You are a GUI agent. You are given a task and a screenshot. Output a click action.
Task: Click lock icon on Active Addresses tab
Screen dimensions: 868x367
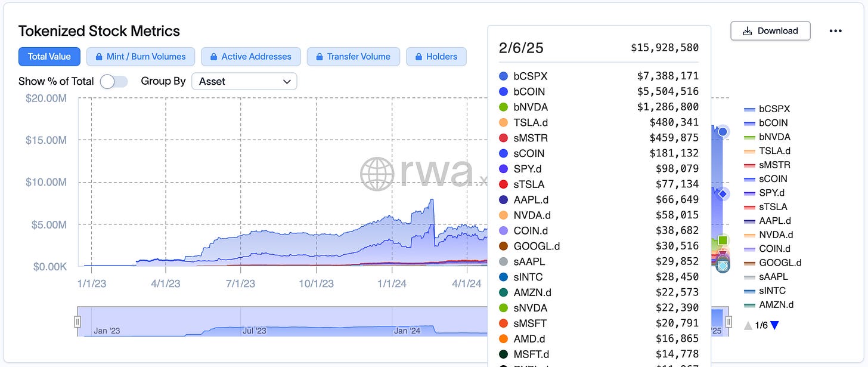click(213, 57)
